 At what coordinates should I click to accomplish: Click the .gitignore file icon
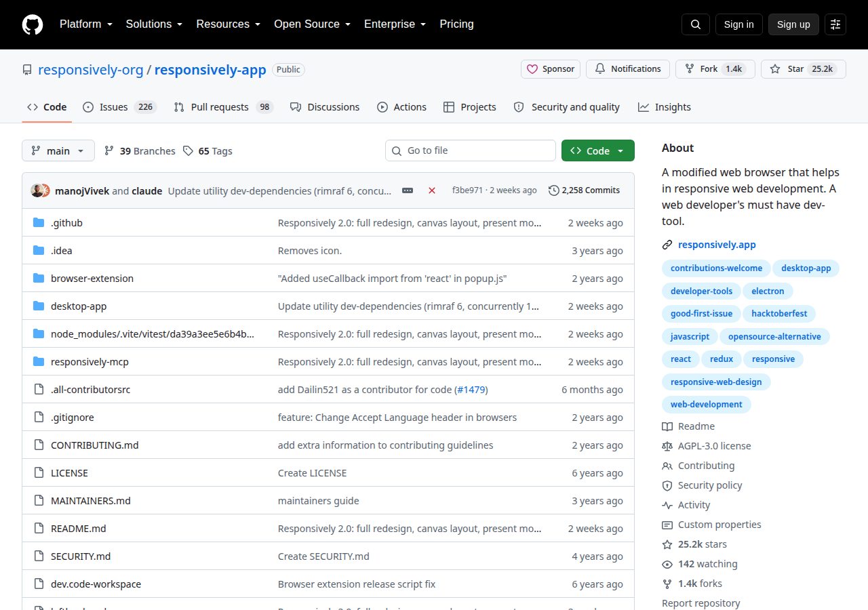[x=39, y=418]
